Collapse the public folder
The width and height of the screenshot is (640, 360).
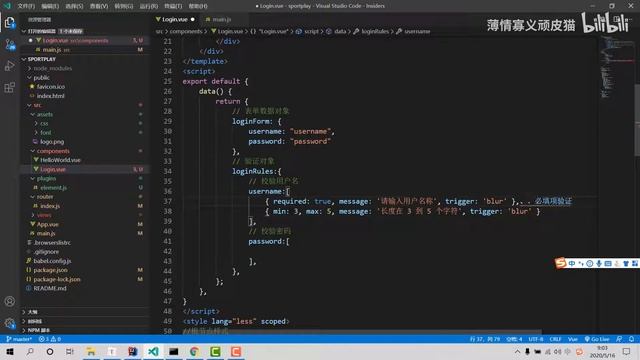click(29, 78)
